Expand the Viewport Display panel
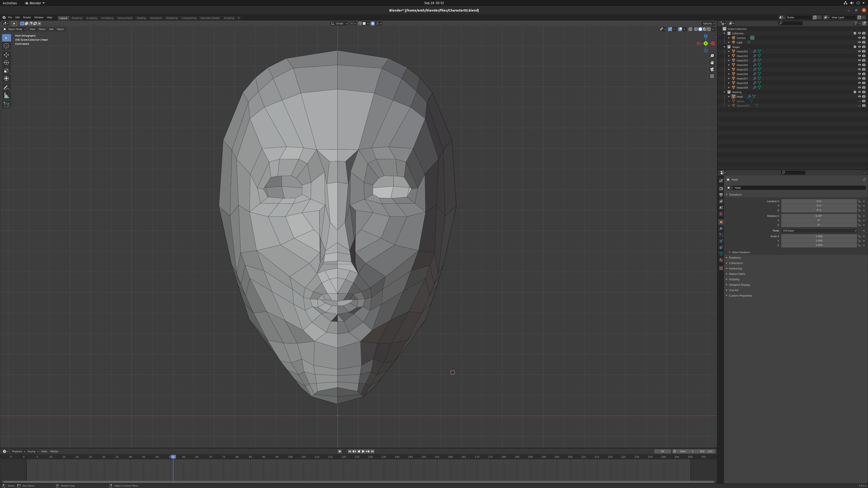This screenshot has height=488, width=868. pyautogui.click(x=739, y=285)
